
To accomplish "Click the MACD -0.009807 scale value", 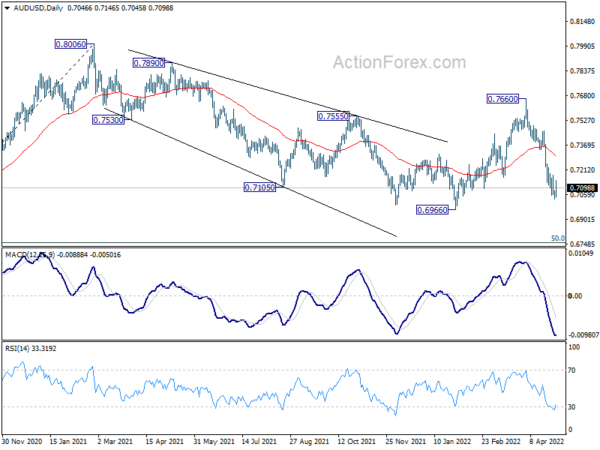I will 583,335.
